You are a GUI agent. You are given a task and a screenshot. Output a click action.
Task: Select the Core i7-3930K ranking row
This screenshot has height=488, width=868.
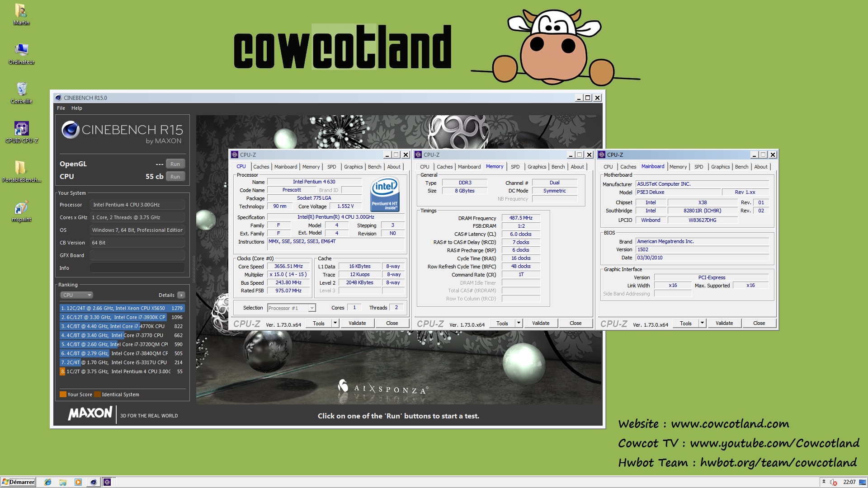pyautogui.click(x=122, y=317)
